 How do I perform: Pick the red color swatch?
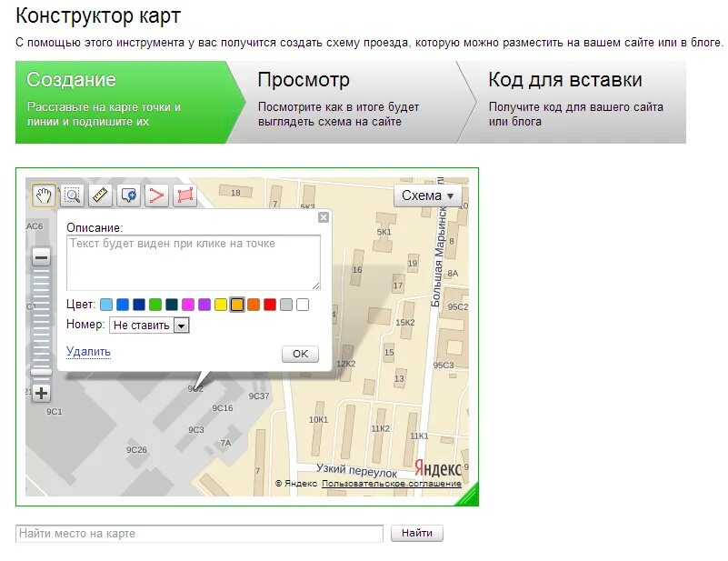(x=270, y=305)
